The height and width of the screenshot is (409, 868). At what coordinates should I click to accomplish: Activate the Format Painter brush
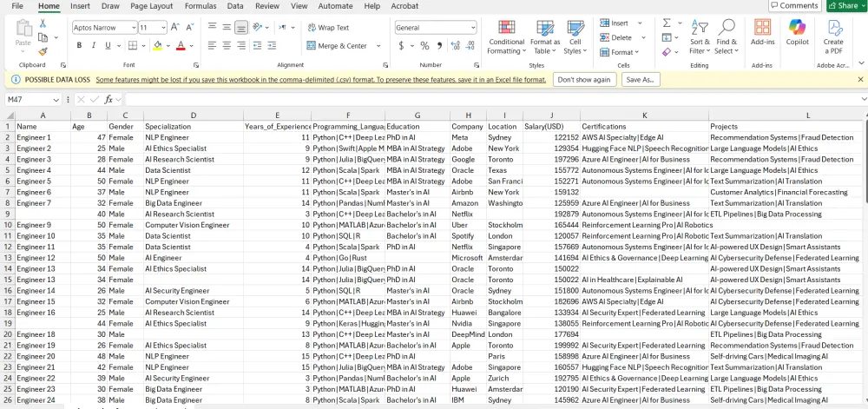click(x=43, y=51)
